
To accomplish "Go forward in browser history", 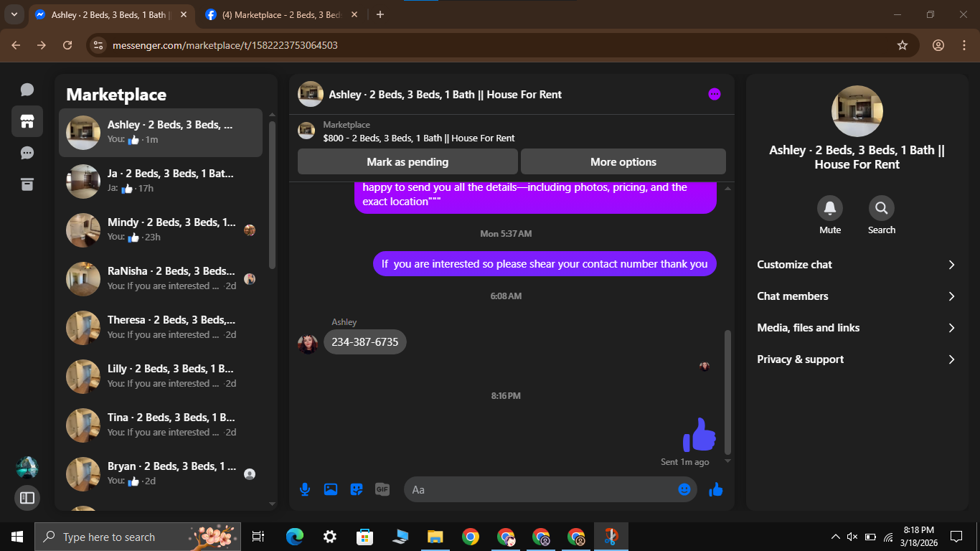I will pyautogui.click(x=42, y=45).
